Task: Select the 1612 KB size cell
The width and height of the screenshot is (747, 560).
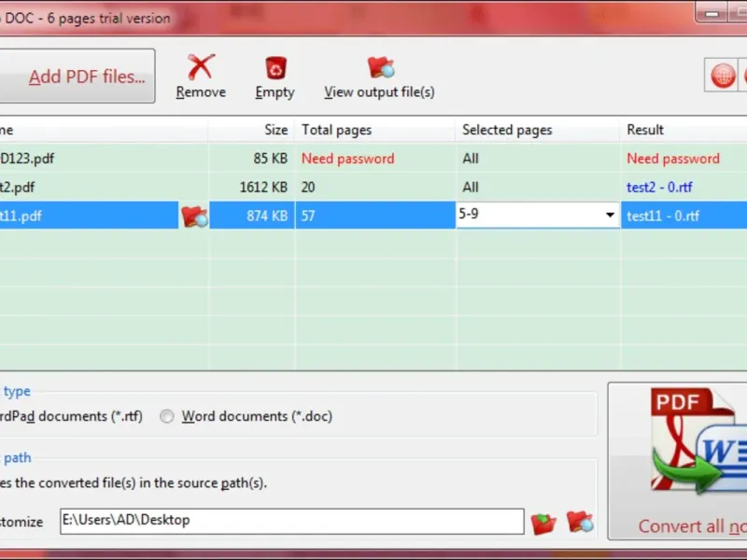Action: (x=263, y=188)
